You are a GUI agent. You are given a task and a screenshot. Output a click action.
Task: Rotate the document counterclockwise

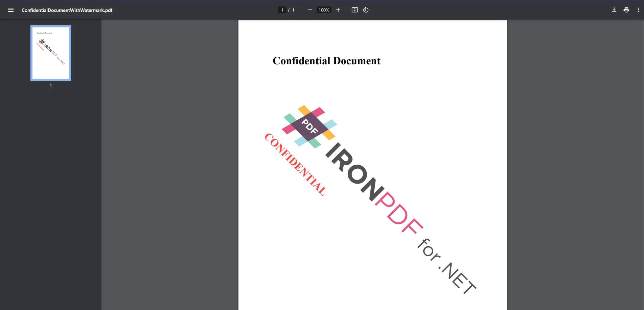coord(366,10)
